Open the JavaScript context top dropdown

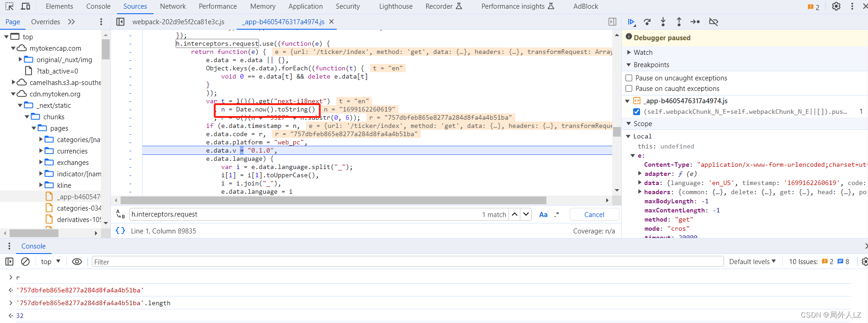pos(51,262)
